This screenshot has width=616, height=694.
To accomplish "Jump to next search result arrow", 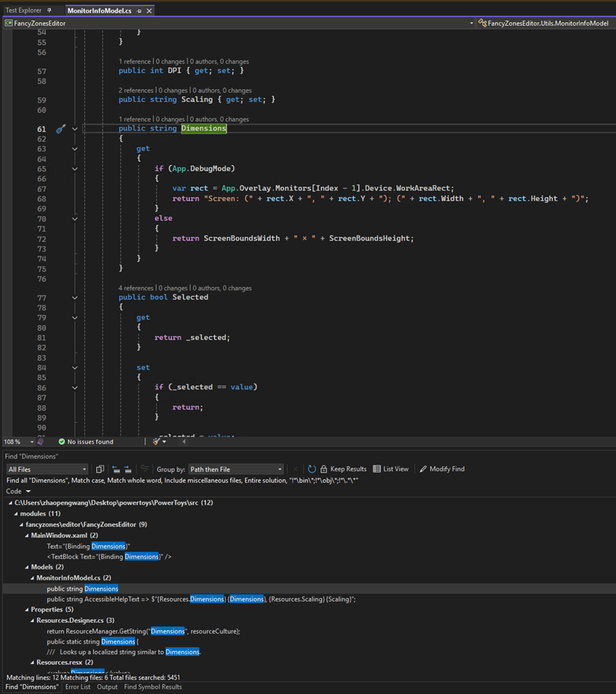I will pyautogui.click(x=127, y=470).
